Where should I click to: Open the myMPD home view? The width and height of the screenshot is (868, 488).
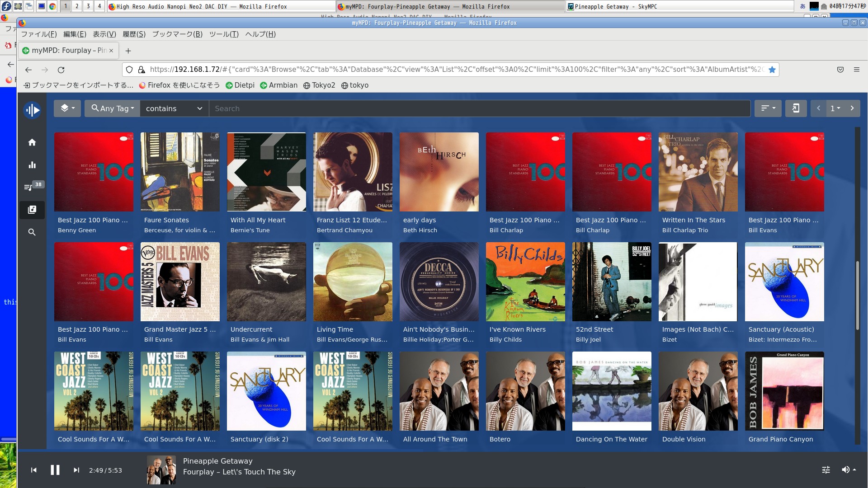coord(32,142)
